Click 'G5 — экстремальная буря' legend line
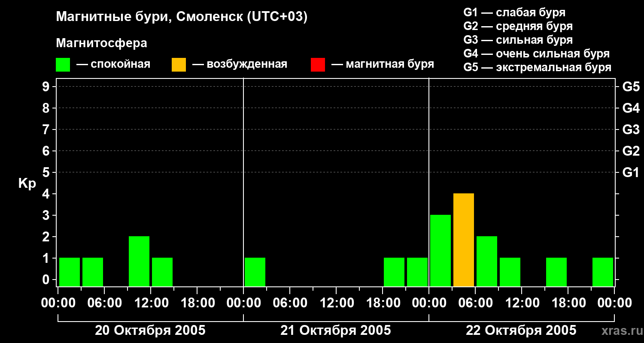This screenshot has height=343, width=644. 538,67
